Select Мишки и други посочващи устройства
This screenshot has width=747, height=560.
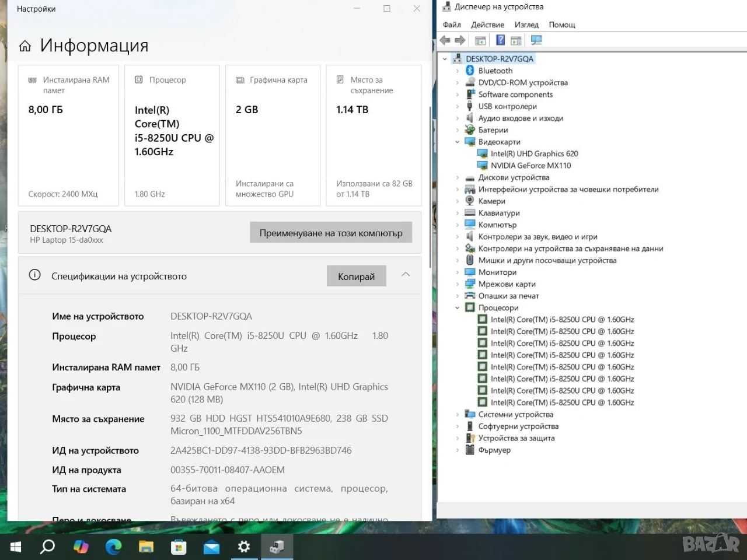[547, 260]
